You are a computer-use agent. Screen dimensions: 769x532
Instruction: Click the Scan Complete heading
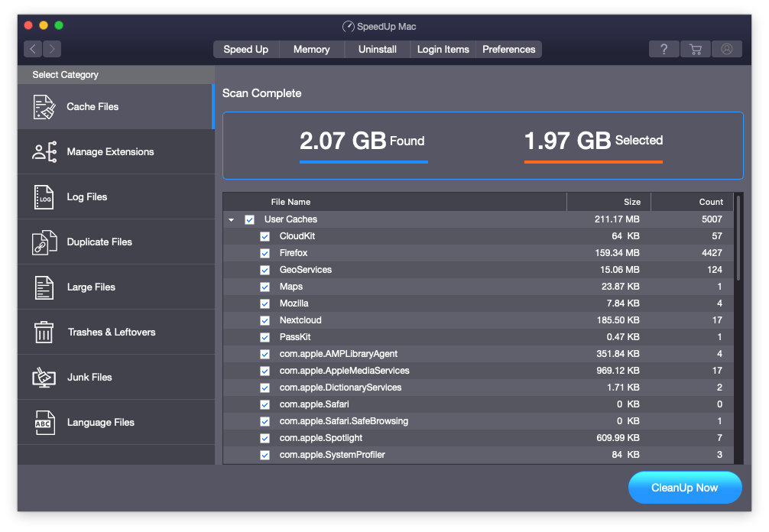click(x=262, y=93)
